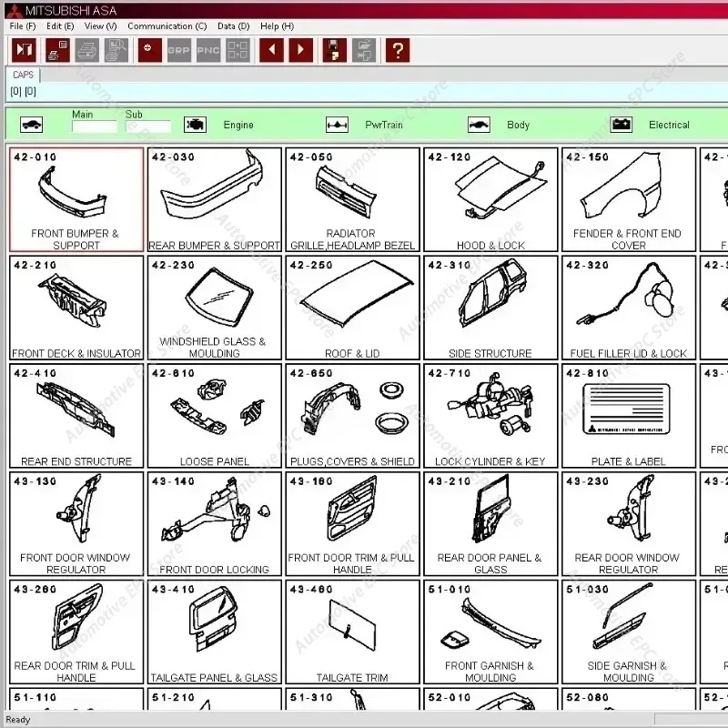Click the floppy disk save icon

335,50
